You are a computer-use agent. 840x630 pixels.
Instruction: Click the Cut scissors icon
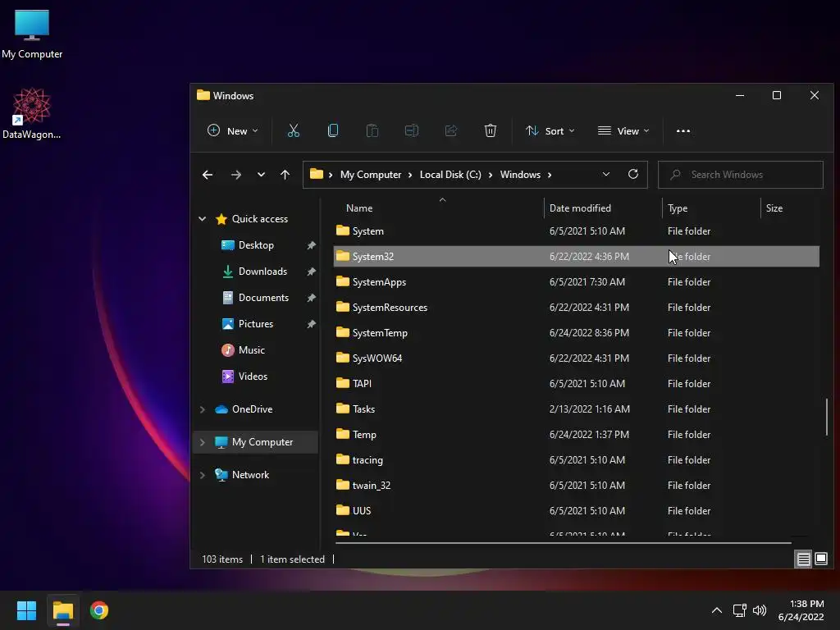coord(293,130)
